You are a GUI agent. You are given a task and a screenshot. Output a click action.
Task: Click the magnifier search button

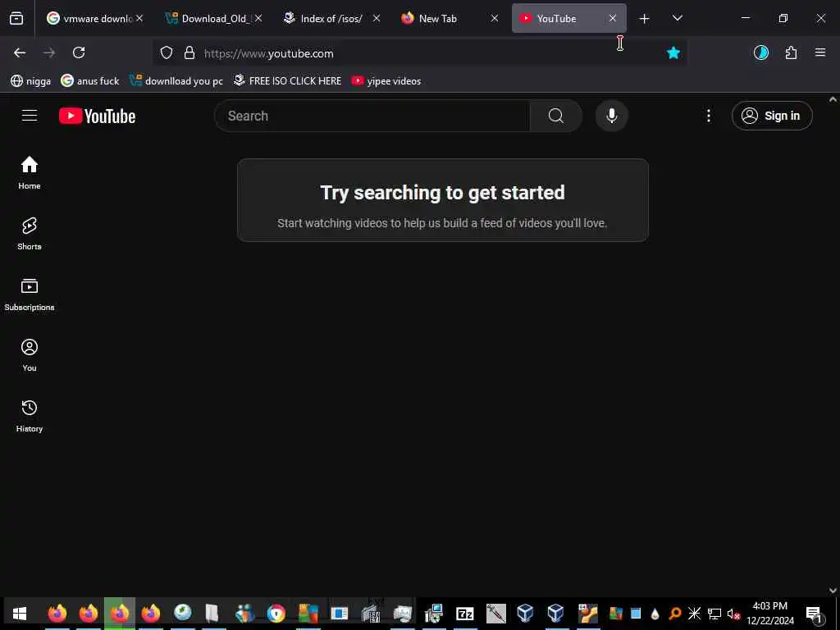click(x=555, y=116)
